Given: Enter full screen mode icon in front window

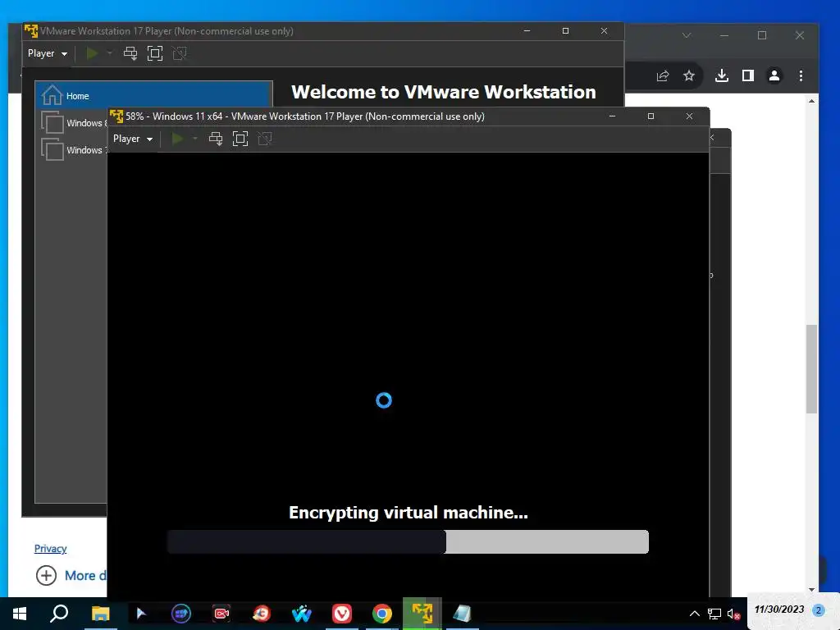Looking at the screenshot, I should point(240,139).
